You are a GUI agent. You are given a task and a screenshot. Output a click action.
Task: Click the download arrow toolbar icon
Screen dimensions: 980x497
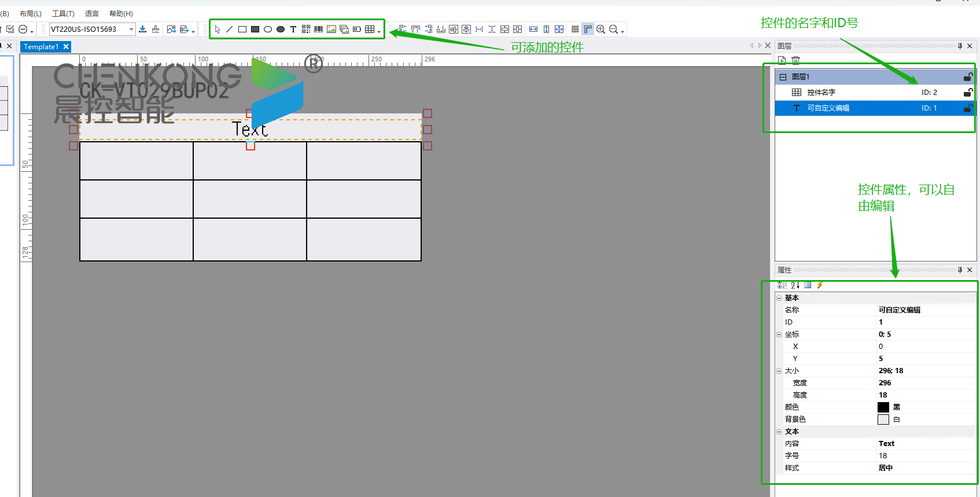coord(143,30)
